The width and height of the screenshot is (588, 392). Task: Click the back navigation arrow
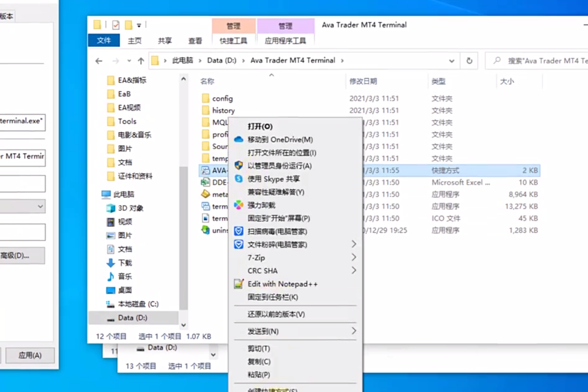pyautogui.click(x=99, y=61)
